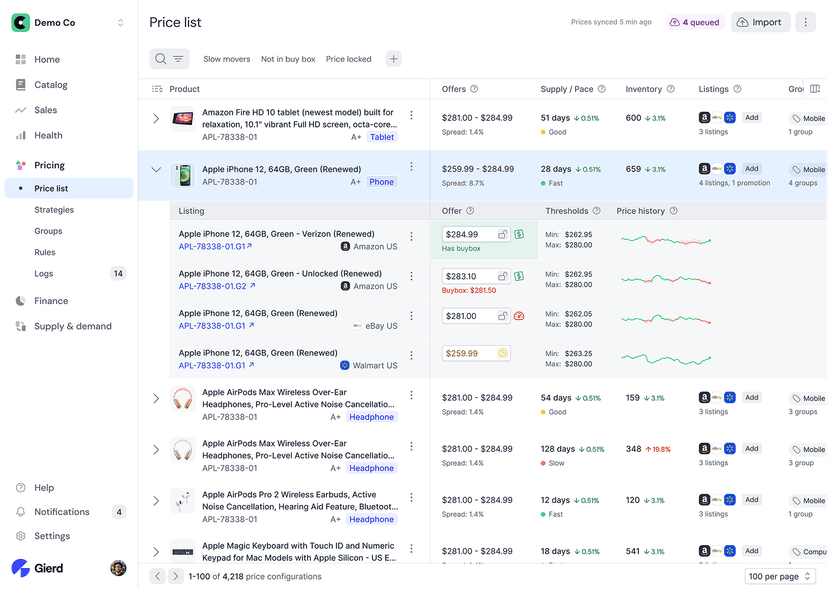Click the yellow clock icon on $259.99 offer
The width and height of the screenshot is (828, 589).
tap(502, 352)
